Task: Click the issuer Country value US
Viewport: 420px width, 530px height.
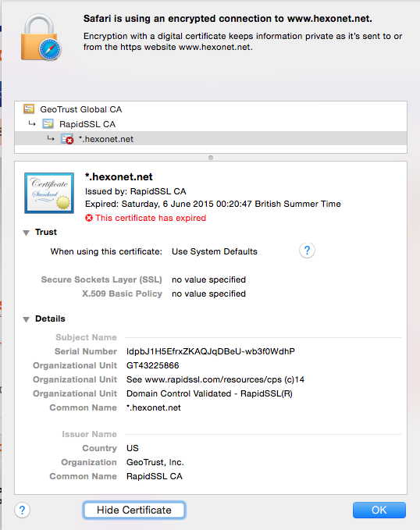Action: pos(132,448)
